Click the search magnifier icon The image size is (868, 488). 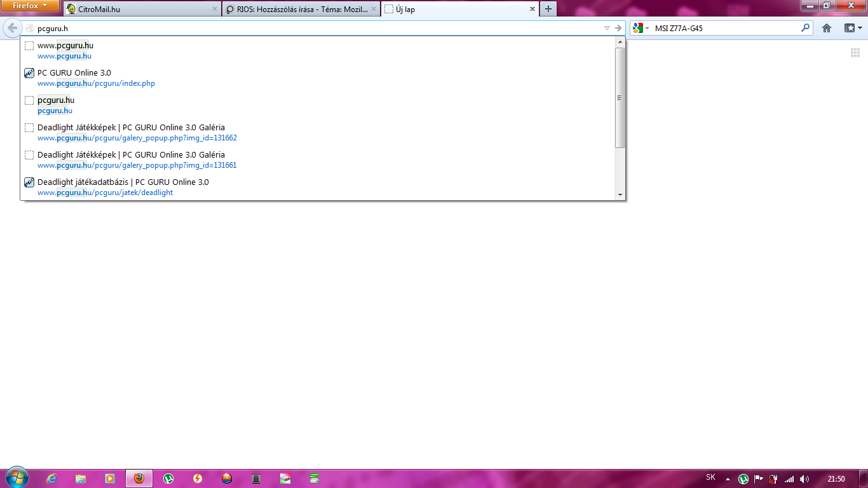point(806,28)
